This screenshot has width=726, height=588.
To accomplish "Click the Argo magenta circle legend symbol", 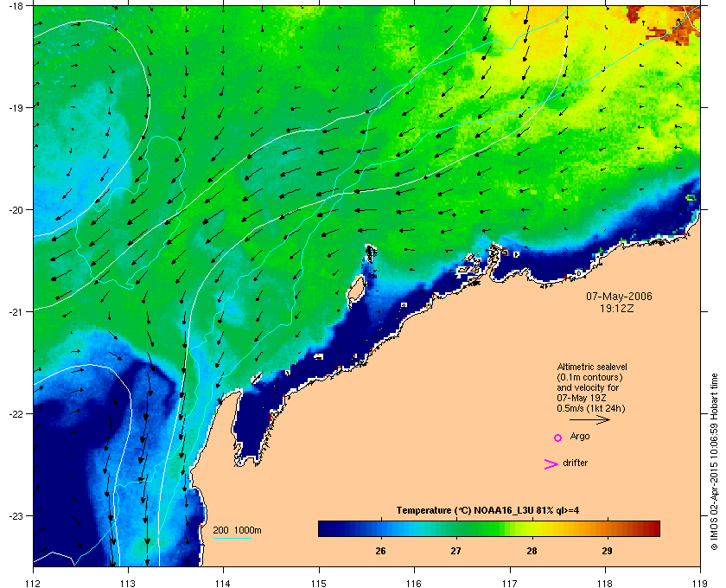I will [x=558, y=438].
